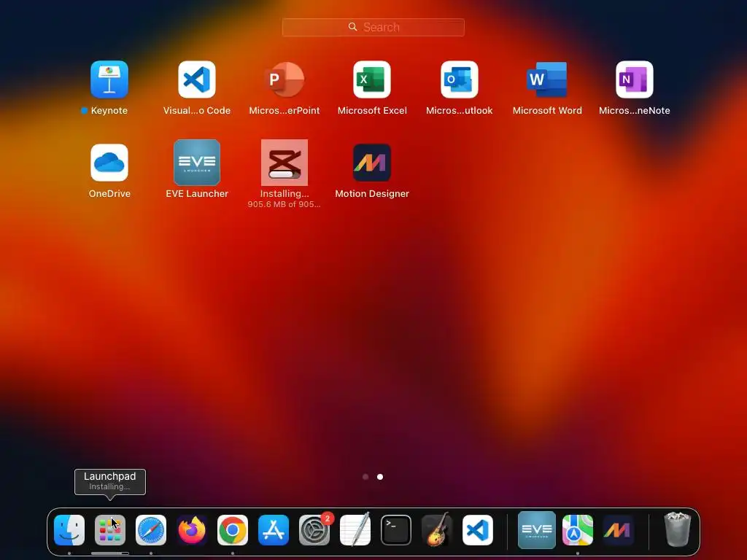Viewport: 747px width, 560px height.
Task: Launch Microsoft Excel
Action: [x=372, y=79]
